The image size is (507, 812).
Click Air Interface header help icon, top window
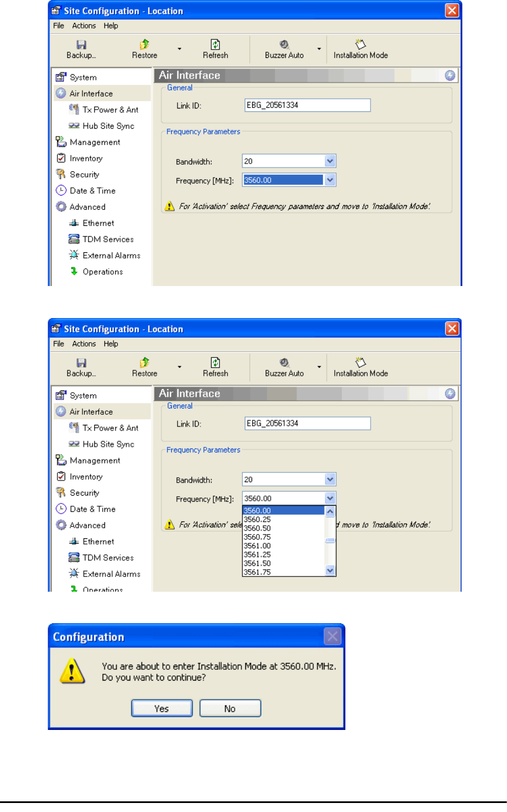point(450,75)
